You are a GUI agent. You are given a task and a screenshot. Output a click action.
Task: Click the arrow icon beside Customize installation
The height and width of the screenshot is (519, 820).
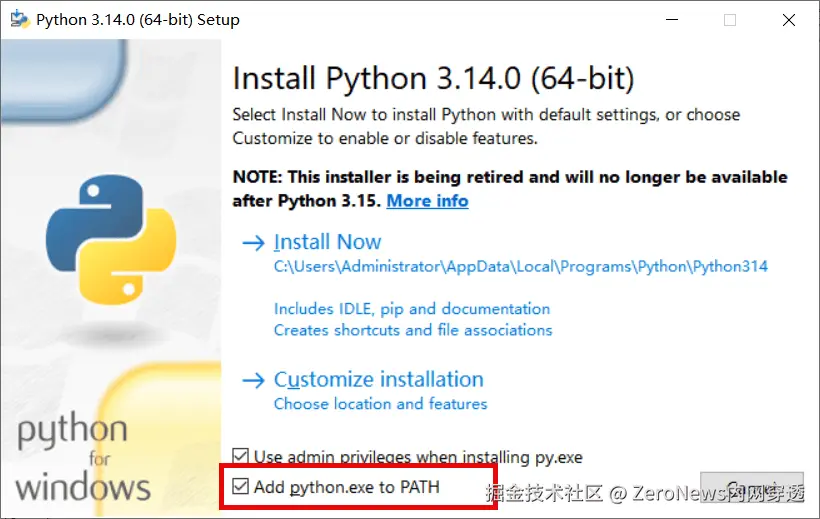tap(254, 380)
